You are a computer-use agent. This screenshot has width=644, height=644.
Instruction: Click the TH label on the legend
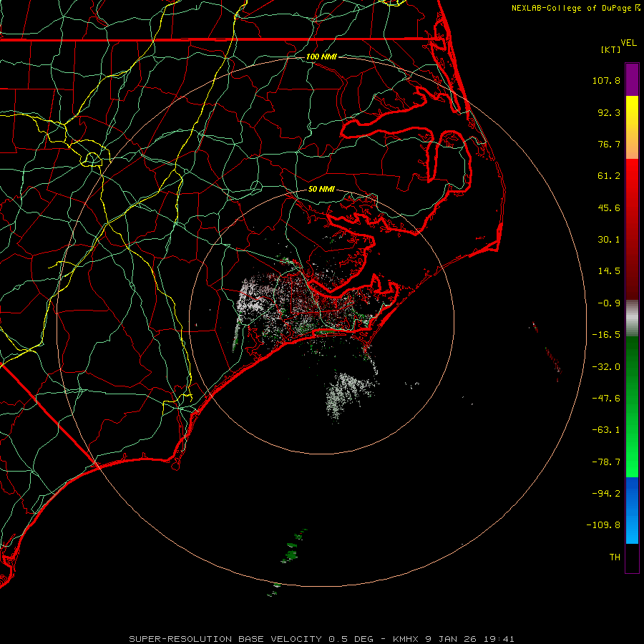(615, 557)
